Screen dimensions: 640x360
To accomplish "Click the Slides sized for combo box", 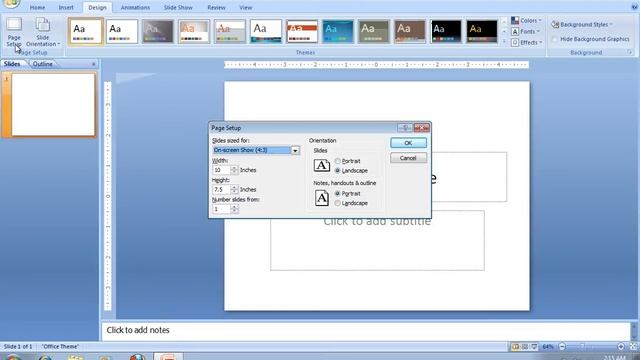I will point(256,150).
